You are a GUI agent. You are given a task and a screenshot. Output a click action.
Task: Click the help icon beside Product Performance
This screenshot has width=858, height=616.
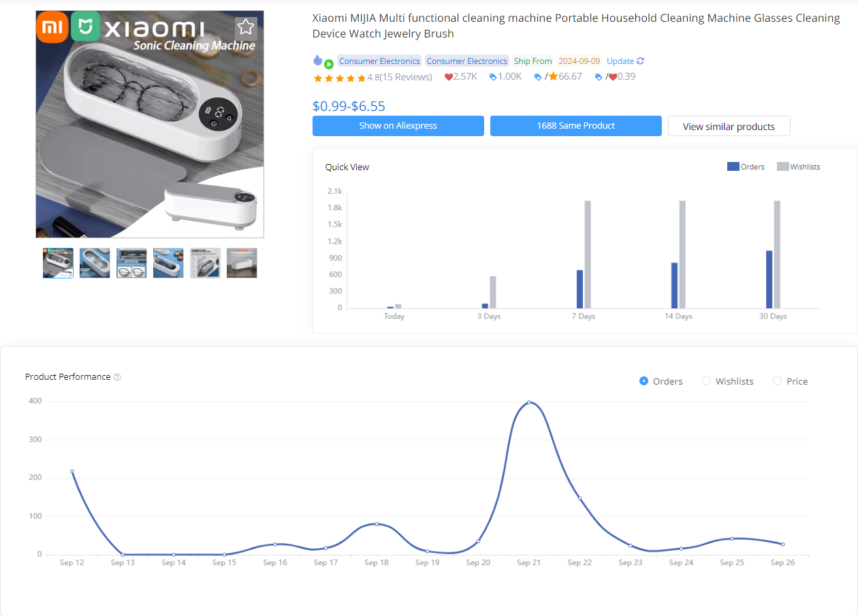117,377
